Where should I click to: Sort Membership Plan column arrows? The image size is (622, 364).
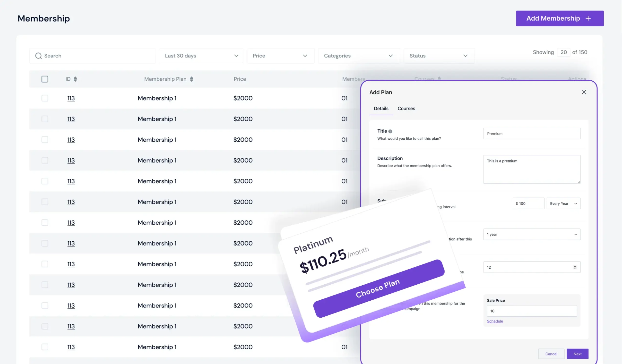[191, 79]
